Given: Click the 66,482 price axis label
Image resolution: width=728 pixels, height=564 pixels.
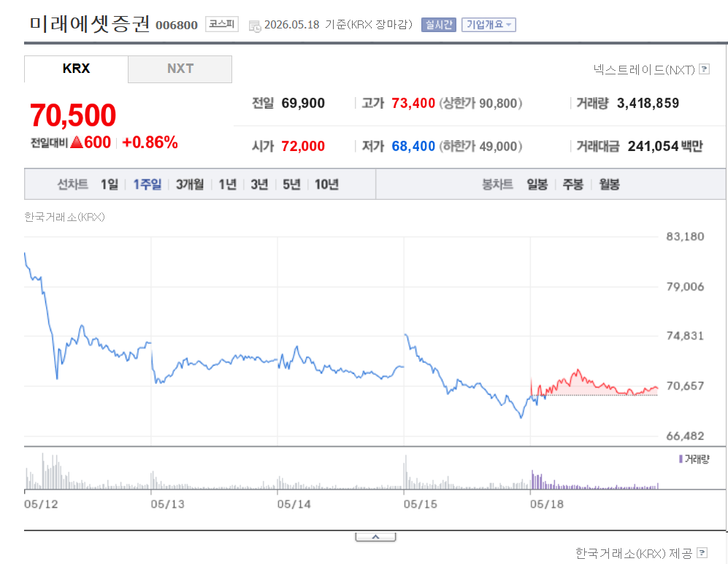Looking at the screenshot, I should (686, 436).
